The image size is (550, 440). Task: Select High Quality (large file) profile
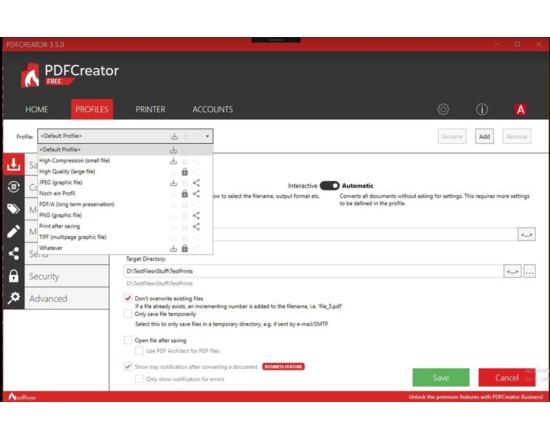(125, 172)
